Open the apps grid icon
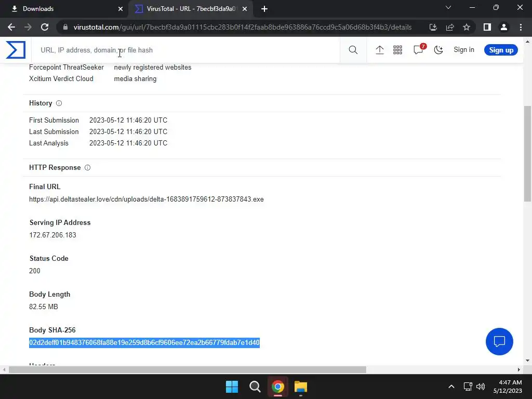This screenshot has height=399, width=532. pos(397,50)
